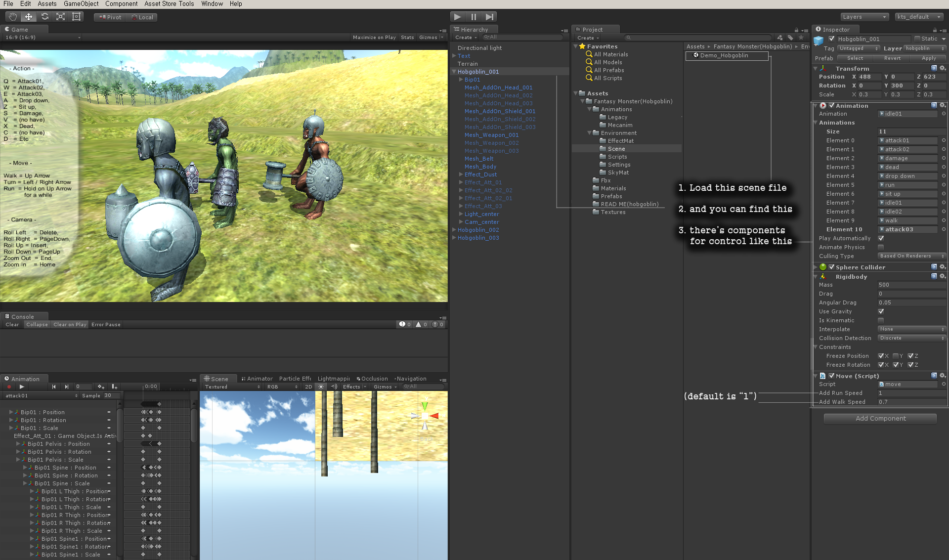Click the Add Component button
Image resolution: width=949 pixels, height=560 pixels.
tap(880, 419)
